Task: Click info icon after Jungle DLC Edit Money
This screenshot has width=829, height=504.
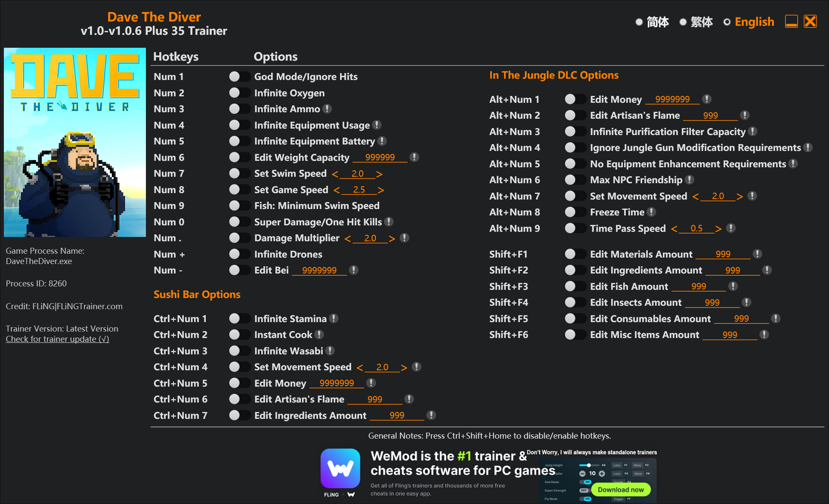Action: (707, 99)
